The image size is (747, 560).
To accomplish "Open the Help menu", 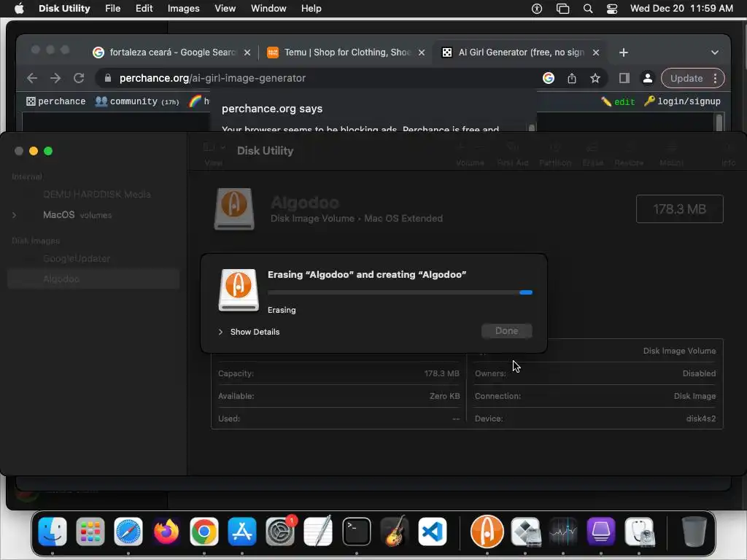I will [x=311, y=9].
